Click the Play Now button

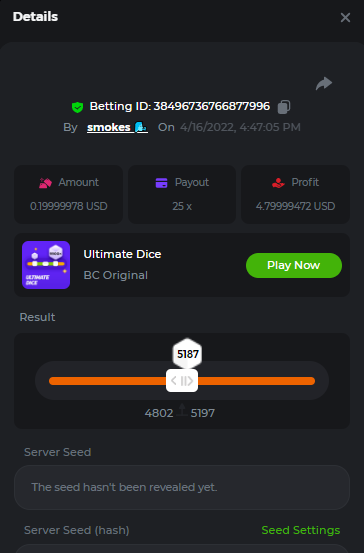(x=294, y=265)
